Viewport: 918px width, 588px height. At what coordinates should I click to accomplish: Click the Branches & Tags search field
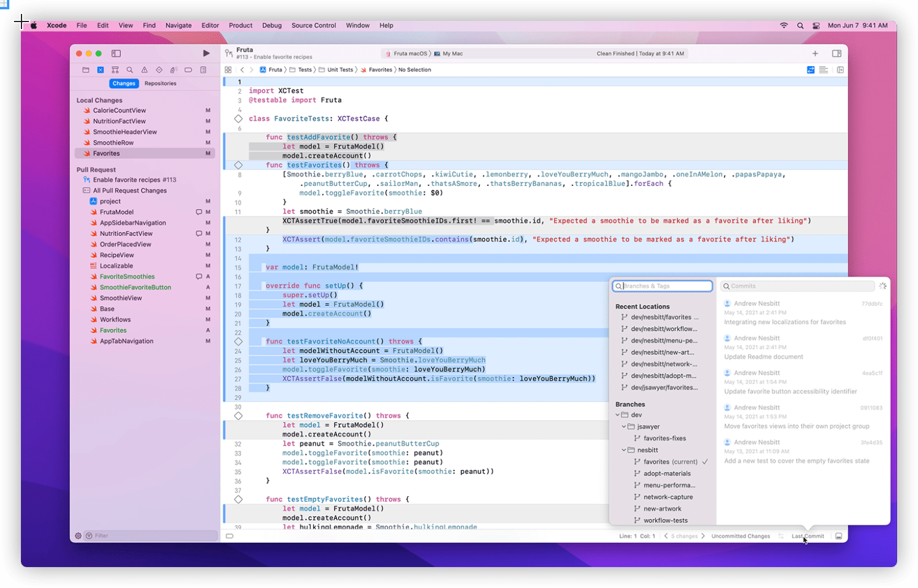[662, 286]
